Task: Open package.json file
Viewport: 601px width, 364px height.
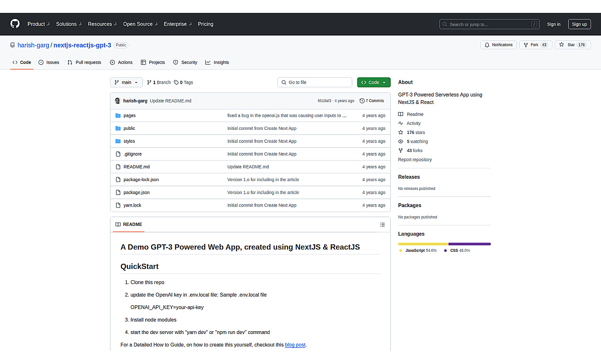Action: pos(136,192)
